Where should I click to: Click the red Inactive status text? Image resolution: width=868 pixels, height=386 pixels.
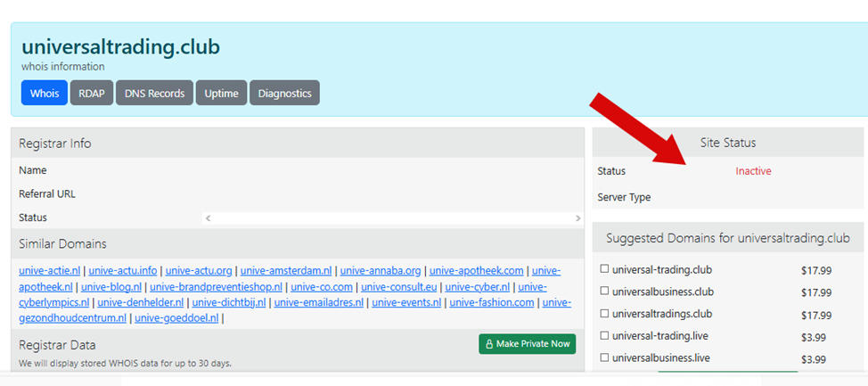click(753, 171)
